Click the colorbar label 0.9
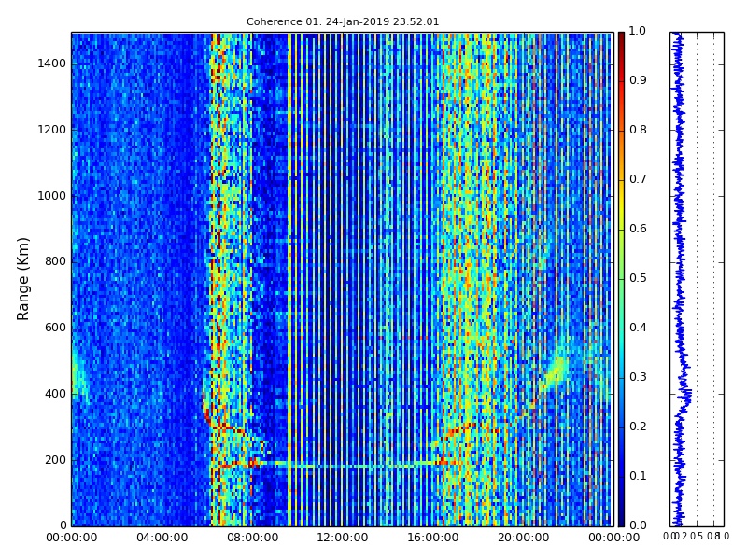 [638, 80]
